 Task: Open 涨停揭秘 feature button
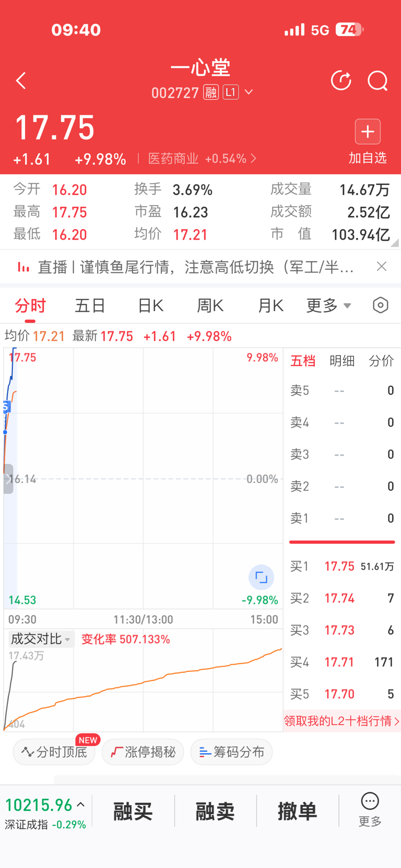(x=143, y=752)
